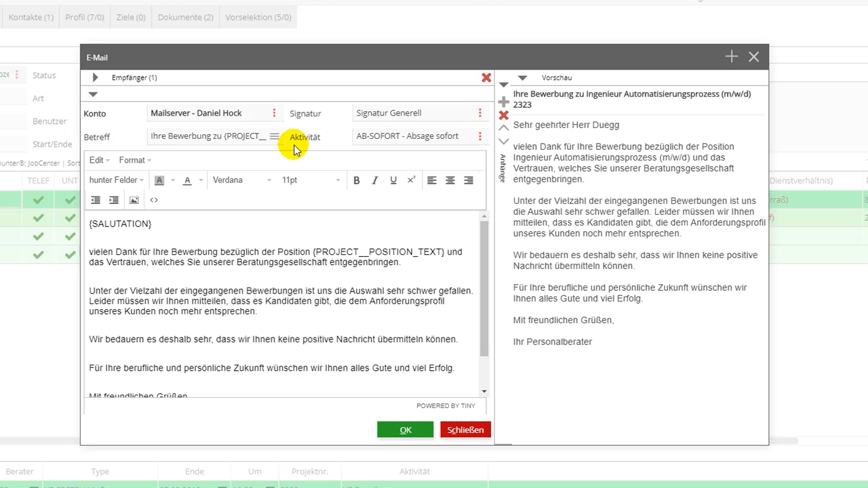Viewport: 868px width, 488px height.
Task: Expand the Empfänger (1) section
Action: click(x=95, y=78)
